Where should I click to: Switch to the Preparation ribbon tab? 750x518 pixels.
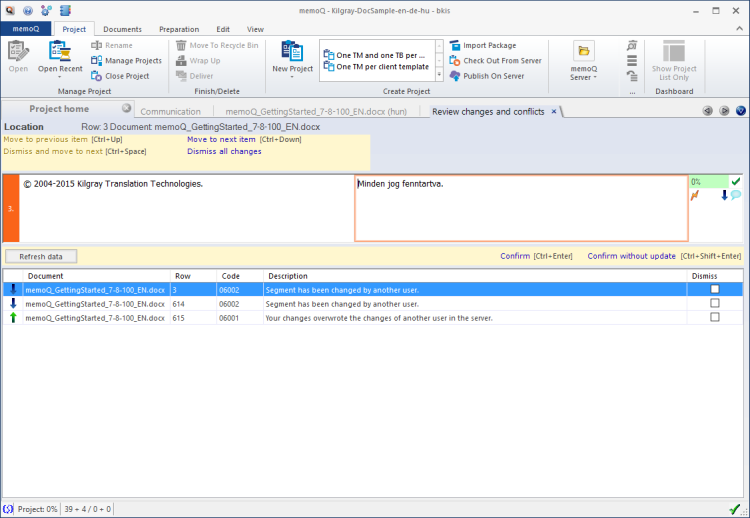point(179,30)
